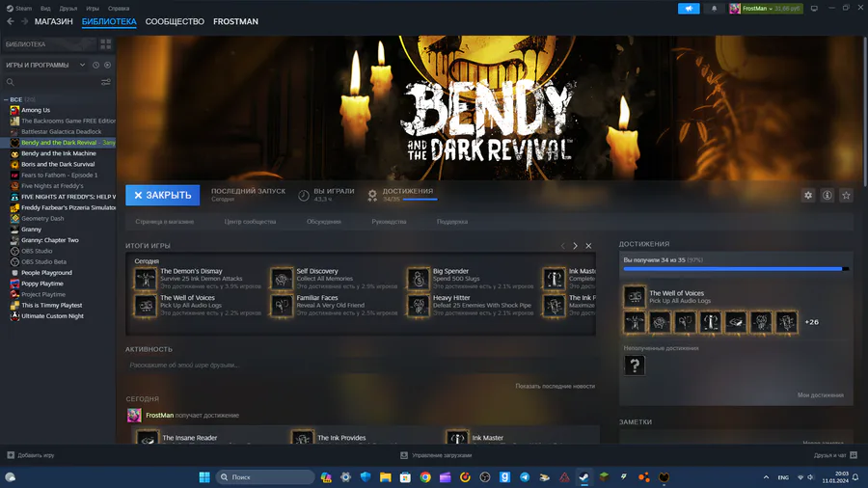Click the achievements progress bar in header

tap(420, 200)
